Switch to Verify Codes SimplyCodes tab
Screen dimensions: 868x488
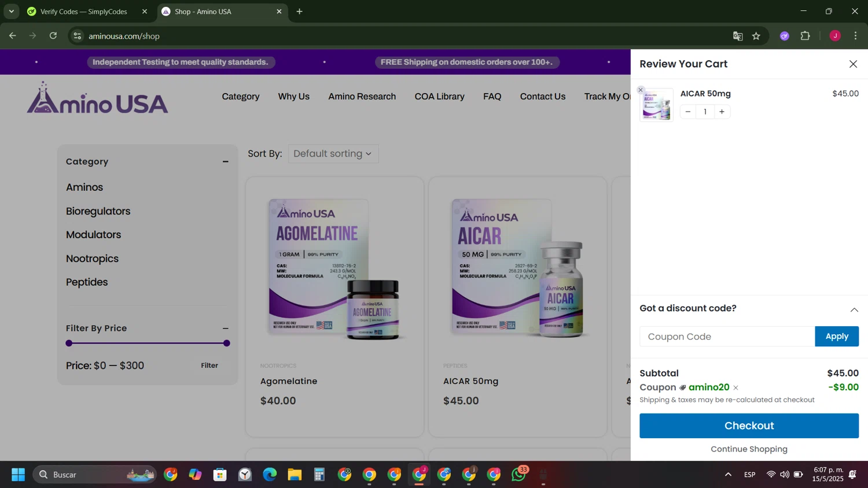click(x=84, y=12)
